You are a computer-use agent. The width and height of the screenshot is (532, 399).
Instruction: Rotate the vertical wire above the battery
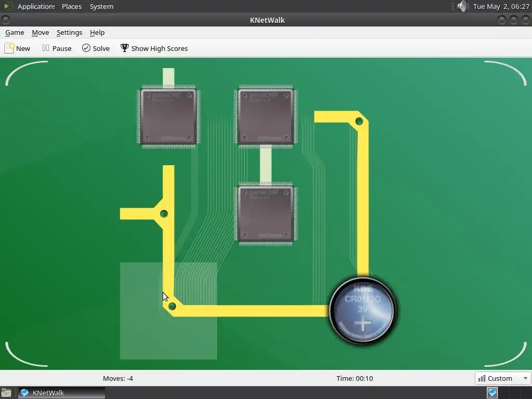point(363,214)
